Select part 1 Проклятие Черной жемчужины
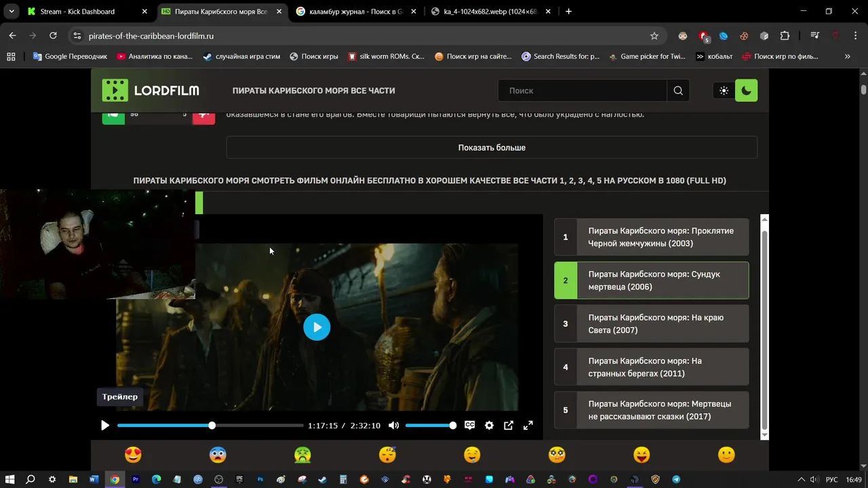 (x=652, y=237)
